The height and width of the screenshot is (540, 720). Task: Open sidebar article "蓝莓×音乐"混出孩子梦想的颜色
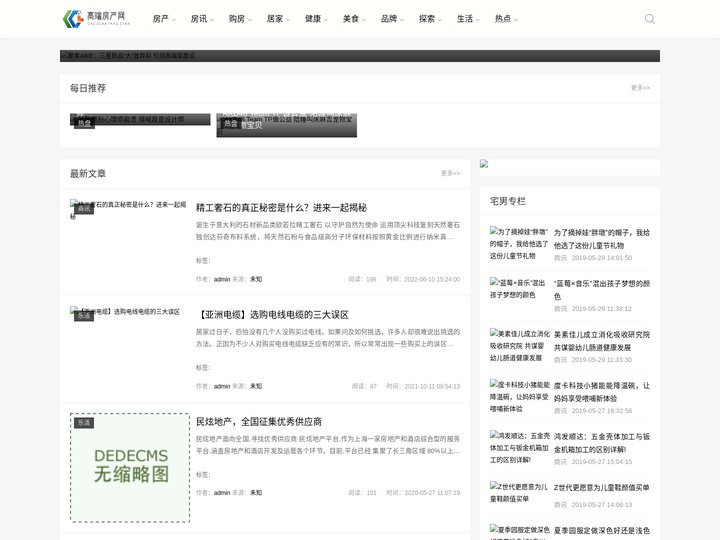[602, 290]
